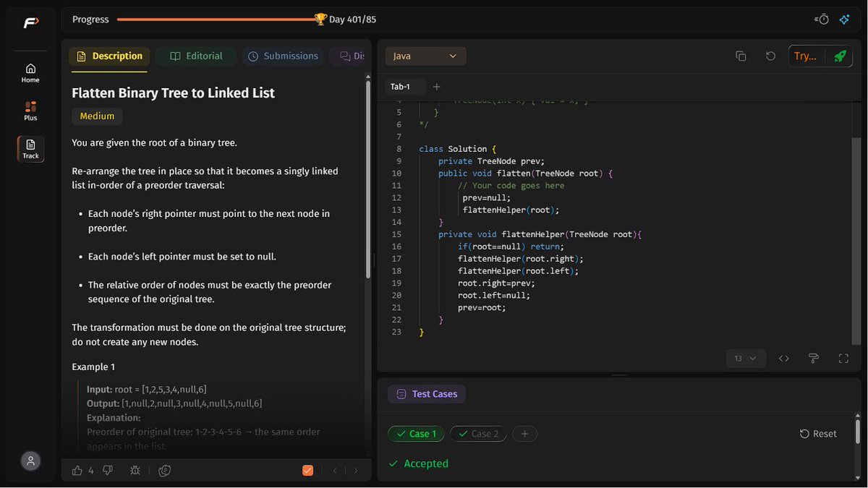Click the like count 4
This screenshot has width=868, height=488.
pos(91,471)
